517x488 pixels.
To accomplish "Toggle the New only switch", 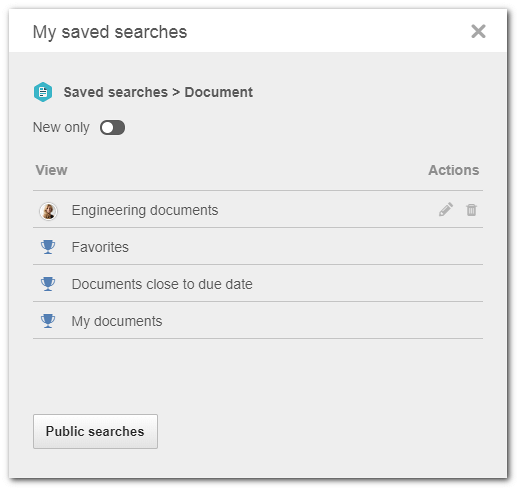I will click(112, 128).
